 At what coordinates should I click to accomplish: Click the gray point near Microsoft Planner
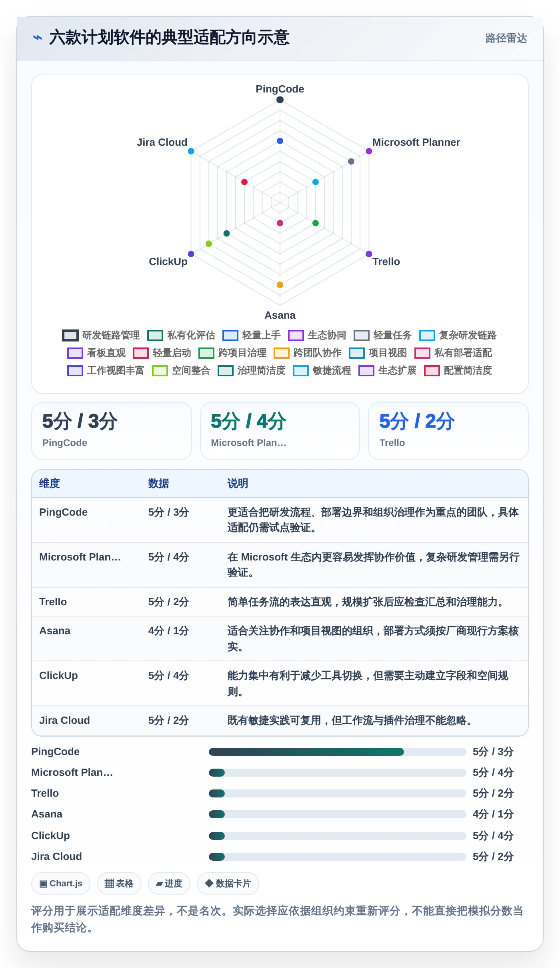(351, 161)
